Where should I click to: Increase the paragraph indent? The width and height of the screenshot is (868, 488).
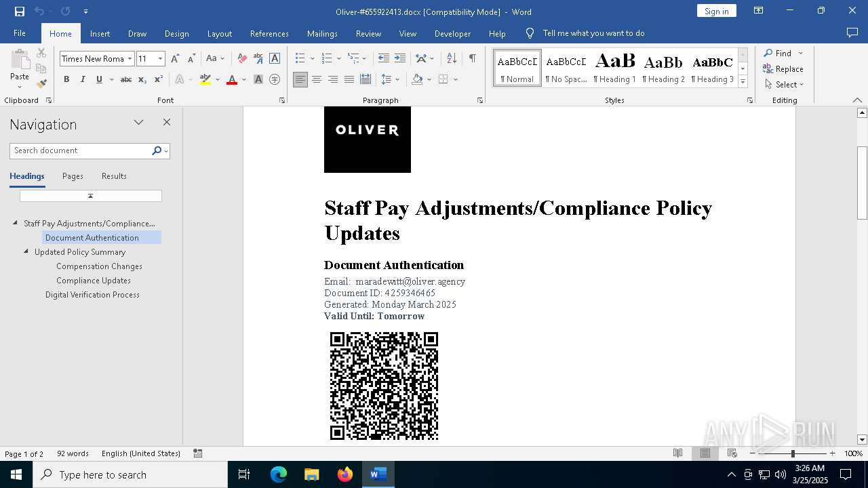click(400, 59)
